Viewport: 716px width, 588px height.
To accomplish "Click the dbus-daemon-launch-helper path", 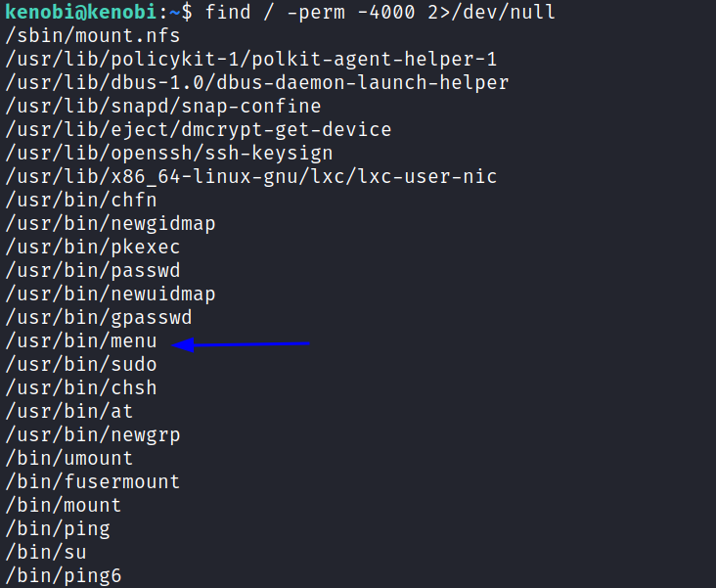I will (257, 83).
